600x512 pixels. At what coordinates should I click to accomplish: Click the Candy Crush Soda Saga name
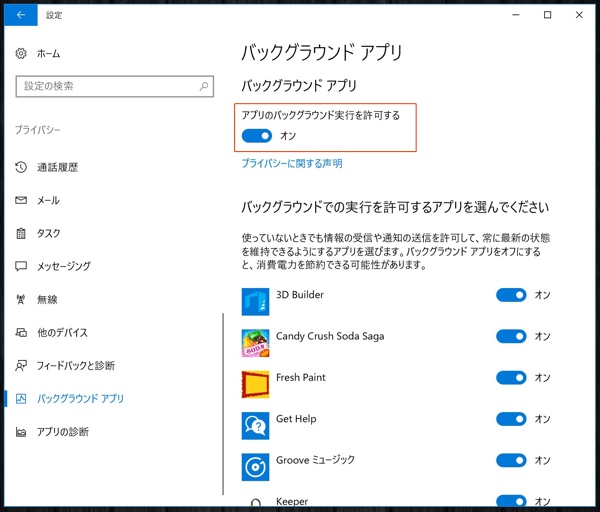(x=330, y=336)
